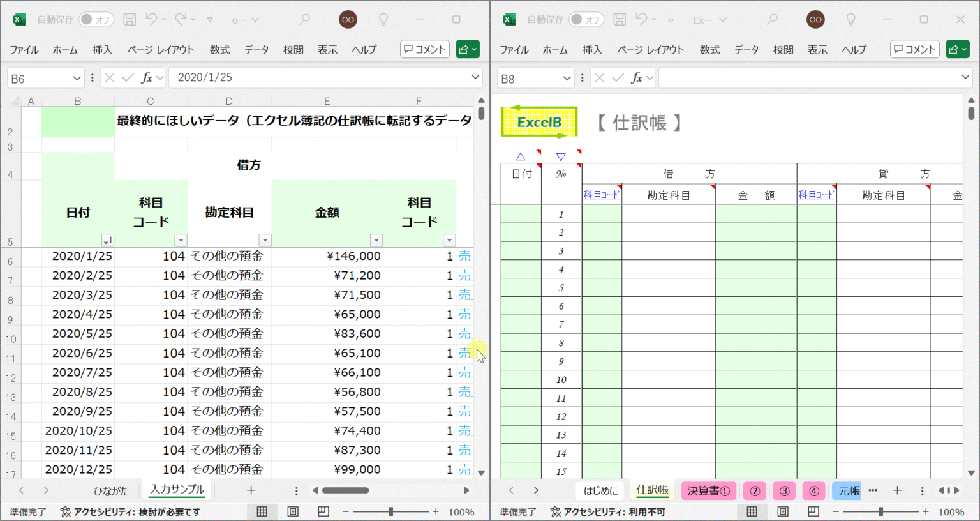Follow the 科目コード hyperlink under 借方
The image size is (980, 521).
pos(600,195)
